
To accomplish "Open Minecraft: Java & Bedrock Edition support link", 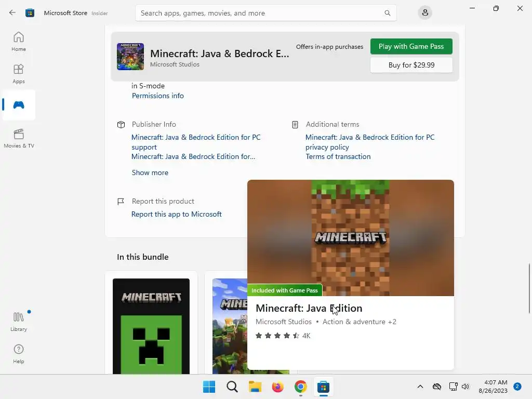I will point(196,142).
